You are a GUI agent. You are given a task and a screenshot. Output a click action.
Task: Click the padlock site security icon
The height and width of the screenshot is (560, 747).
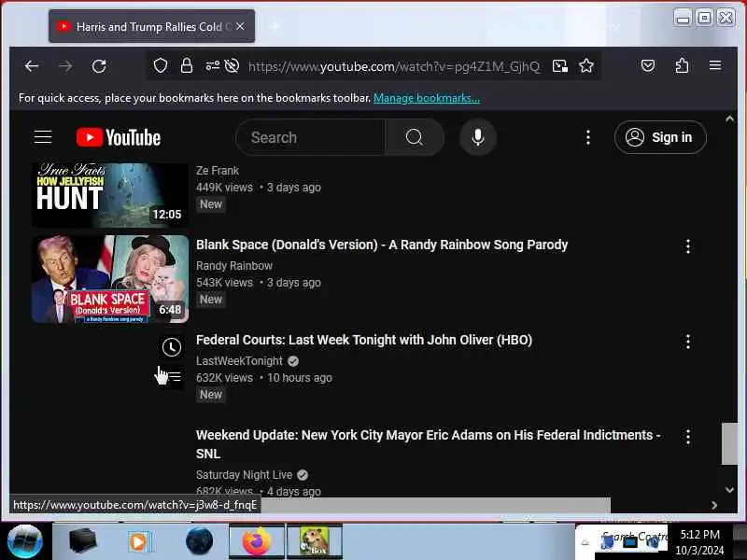click(x=187, y=65)
